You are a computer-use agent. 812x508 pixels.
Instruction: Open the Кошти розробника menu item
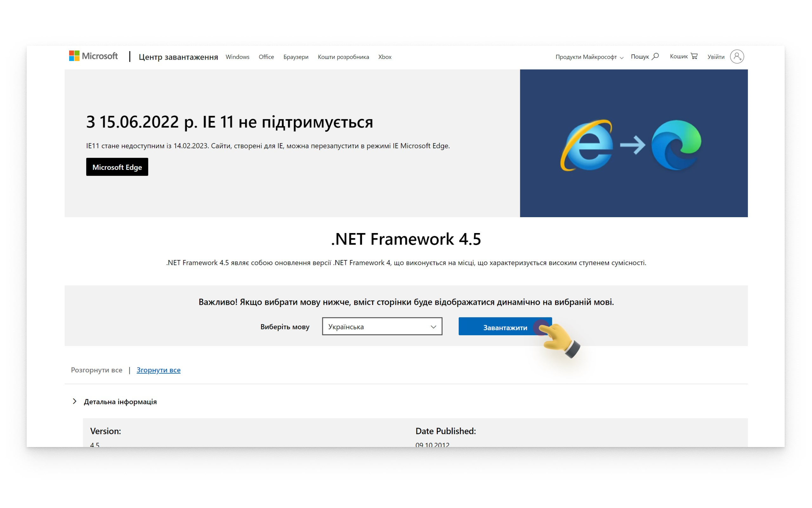[343, 57]
